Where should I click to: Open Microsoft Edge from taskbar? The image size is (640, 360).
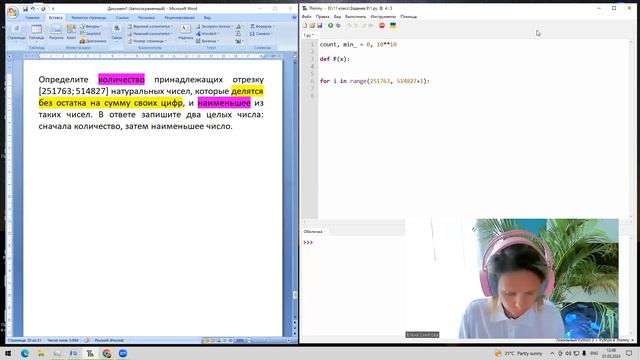pos(24,353)
